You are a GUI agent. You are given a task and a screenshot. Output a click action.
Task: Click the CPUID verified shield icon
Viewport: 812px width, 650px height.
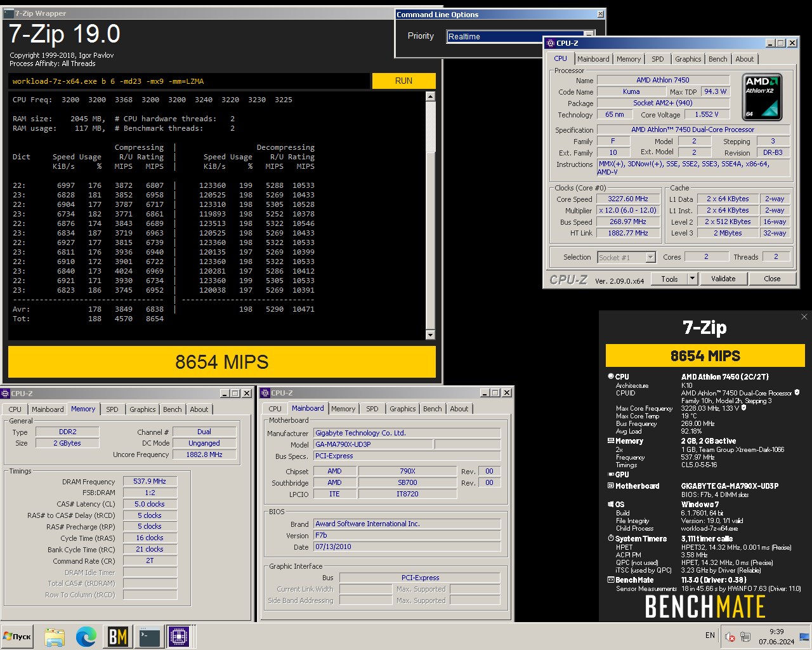pos(797,393)
